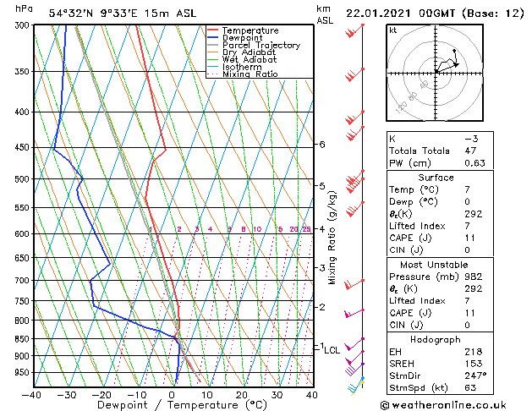Viewport: 532px width, 411px height.
Task: Click the 350 pressure level label
Action: (24, 72)
